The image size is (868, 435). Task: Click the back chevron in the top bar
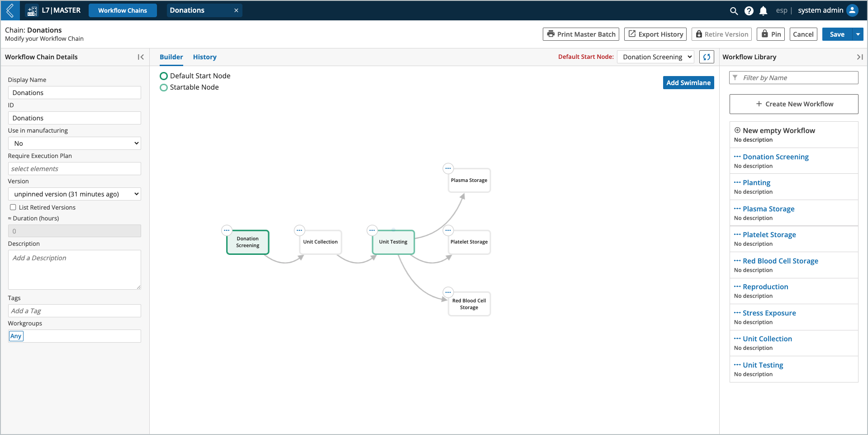pos(10,10)
